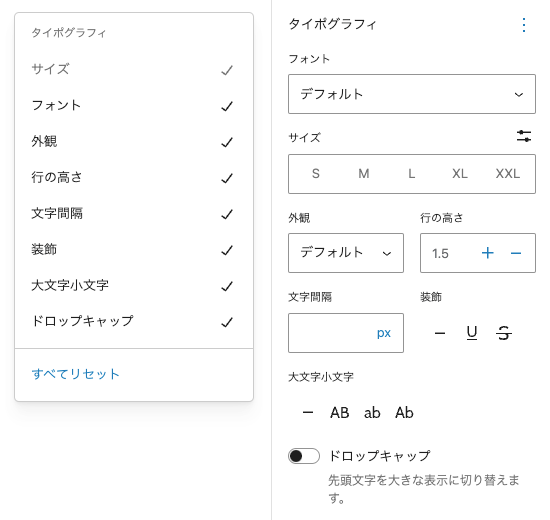Uncheck 装飾 in typography menu
This screenshot has width=550, height=520.
pos(134,250)
